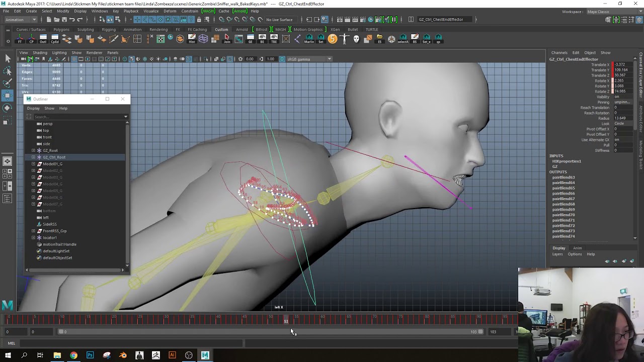Viewport: 644px width, 362px height.
Task: Open the Windows Start menu
Action: [x=8, y=355]
